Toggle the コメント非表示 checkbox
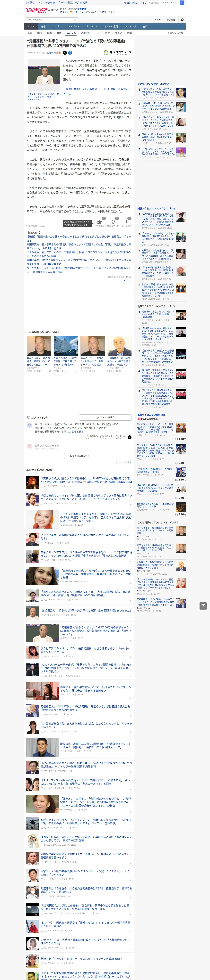Image resolution: width=210 pixels, height=980 pixels. (115, 463)
